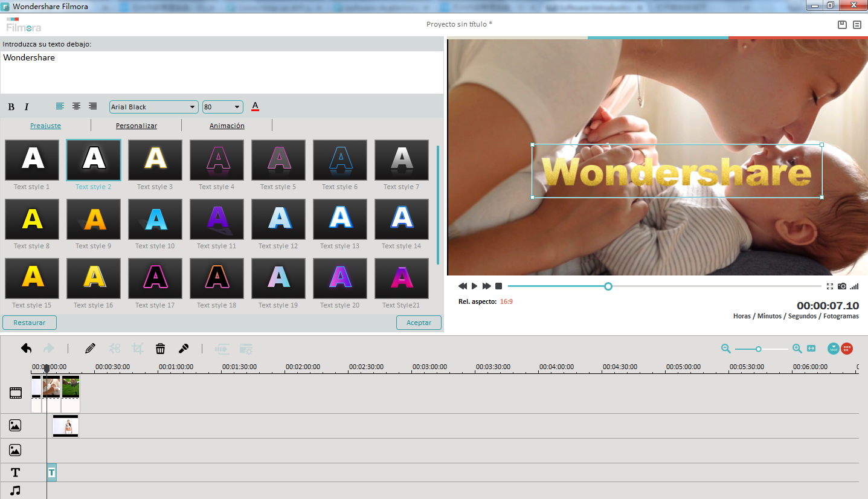Click the music track icon

point(15,491)
